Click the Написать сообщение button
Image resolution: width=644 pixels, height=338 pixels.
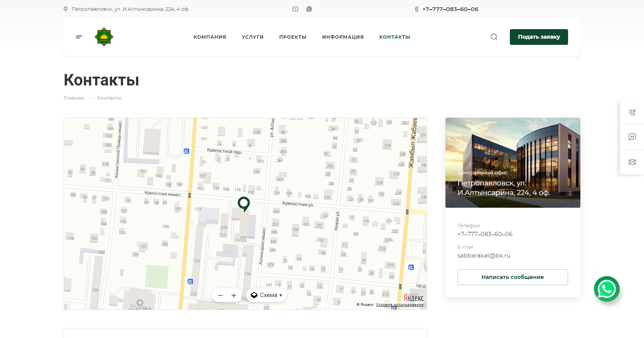pos(513,277)
